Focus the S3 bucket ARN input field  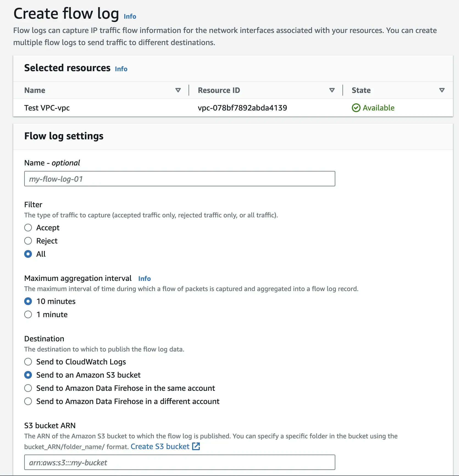[x=180, y=462]
